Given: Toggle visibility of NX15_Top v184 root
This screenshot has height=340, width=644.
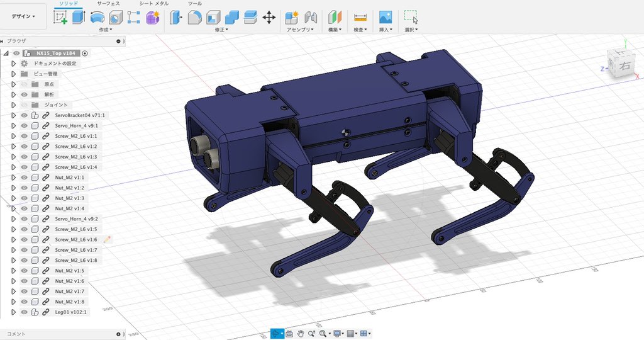Looking at the screenshot, I should pyautogui.click(x=16, y=53).
